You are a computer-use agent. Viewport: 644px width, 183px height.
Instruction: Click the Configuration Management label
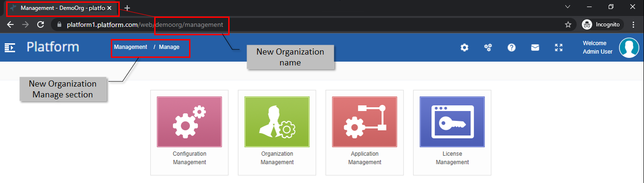coord(189,158)
